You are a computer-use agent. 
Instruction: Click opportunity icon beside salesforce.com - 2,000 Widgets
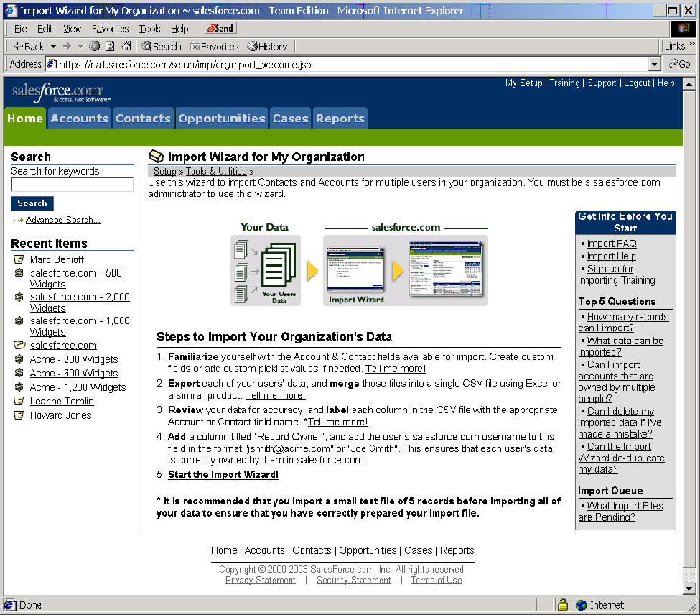[19, 297]
